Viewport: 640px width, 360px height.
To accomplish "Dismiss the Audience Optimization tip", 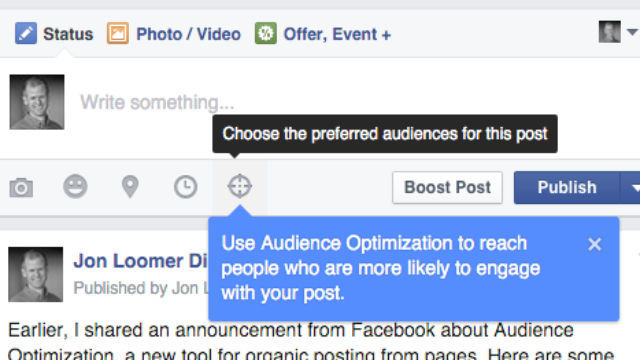I will tap(595, 244).
